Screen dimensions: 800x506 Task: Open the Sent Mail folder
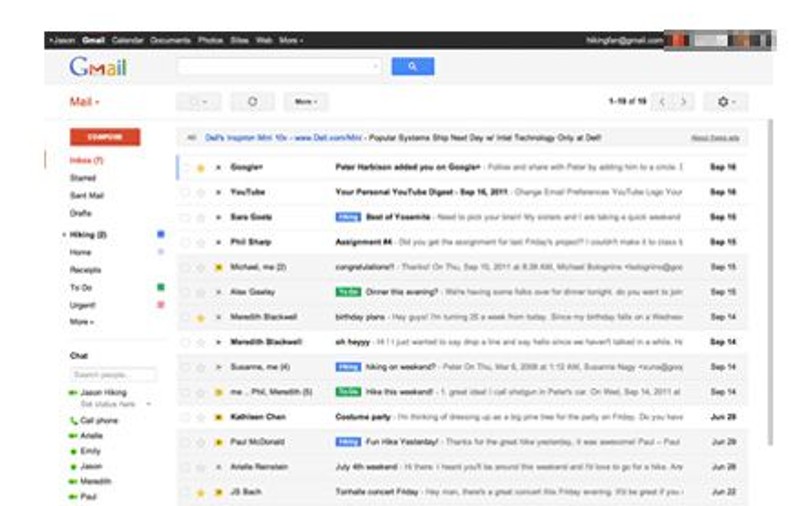(x=87, y=195)
